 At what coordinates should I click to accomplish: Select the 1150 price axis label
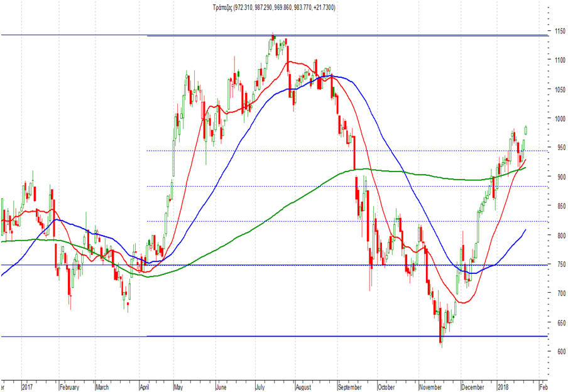click(560, 31)
